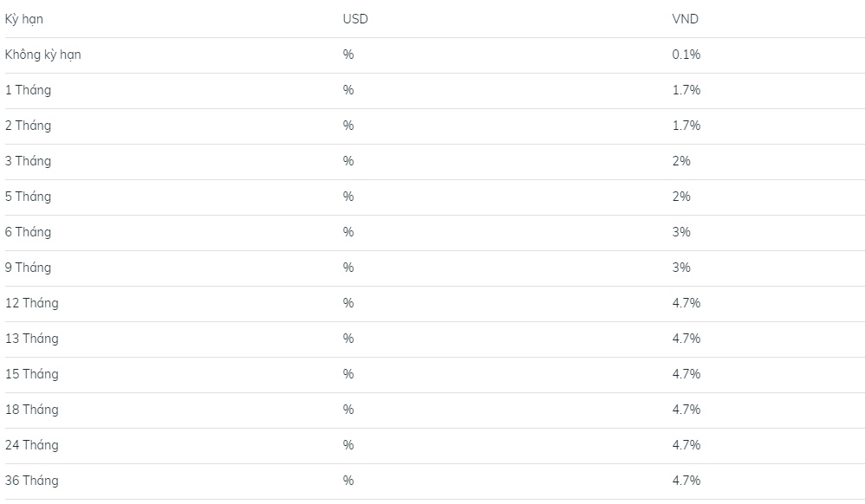Click the Kỳ hạn column header
This screenshot has height=504, width=865.
pyautogui.click(x=23, y=19)
